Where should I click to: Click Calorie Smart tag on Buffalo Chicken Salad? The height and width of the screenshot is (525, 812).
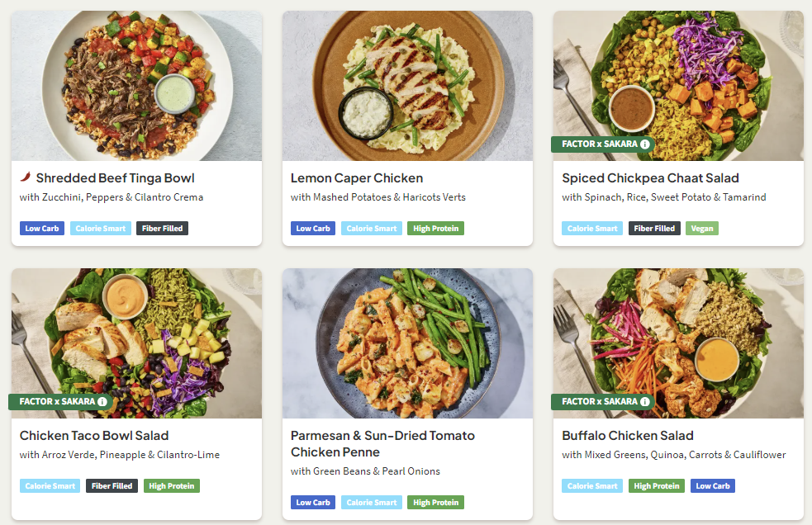[x=592, y=486]
